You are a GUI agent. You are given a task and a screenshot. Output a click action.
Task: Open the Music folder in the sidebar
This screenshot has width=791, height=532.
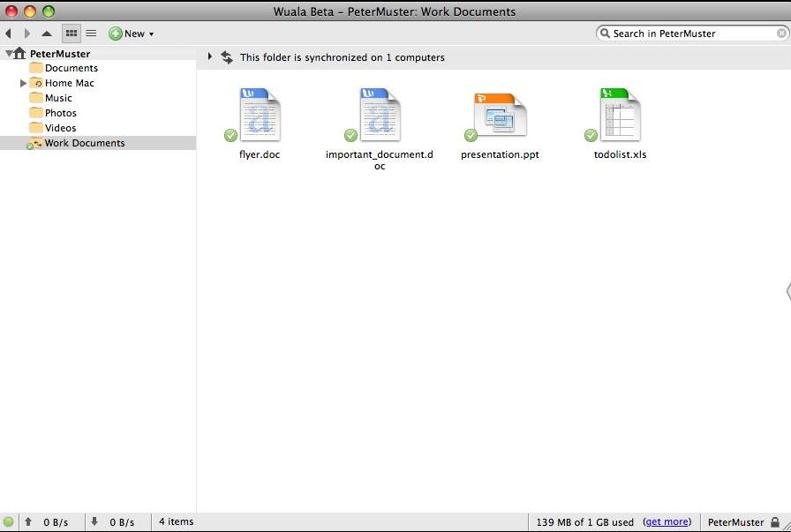point(58,98)
